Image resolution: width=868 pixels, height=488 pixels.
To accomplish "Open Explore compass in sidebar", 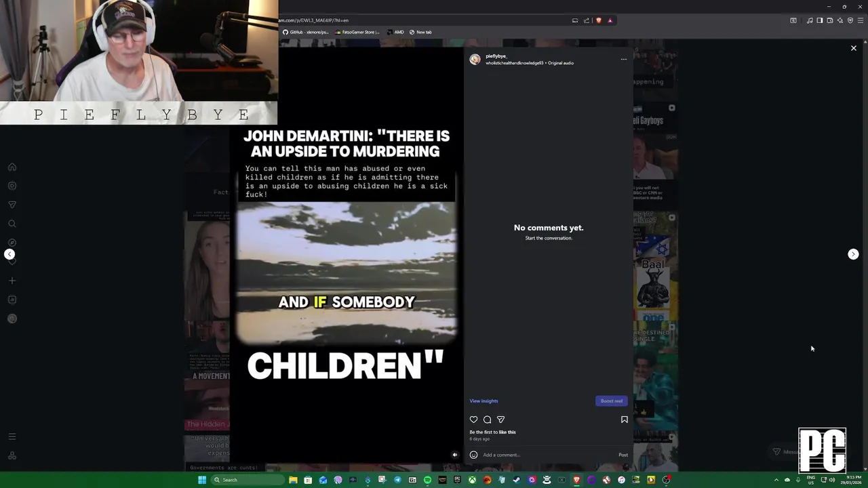I will [x=12, y=243].
